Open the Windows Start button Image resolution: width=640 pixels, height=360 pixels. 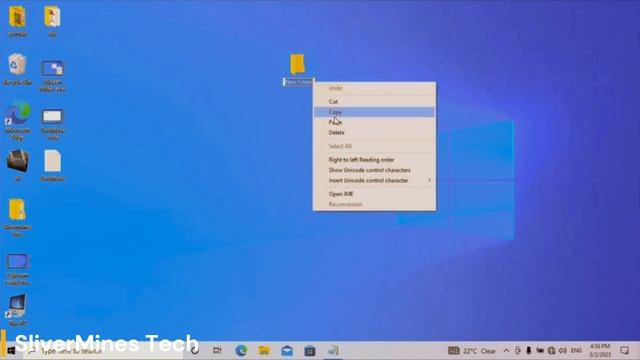click(x=11, y=350)
